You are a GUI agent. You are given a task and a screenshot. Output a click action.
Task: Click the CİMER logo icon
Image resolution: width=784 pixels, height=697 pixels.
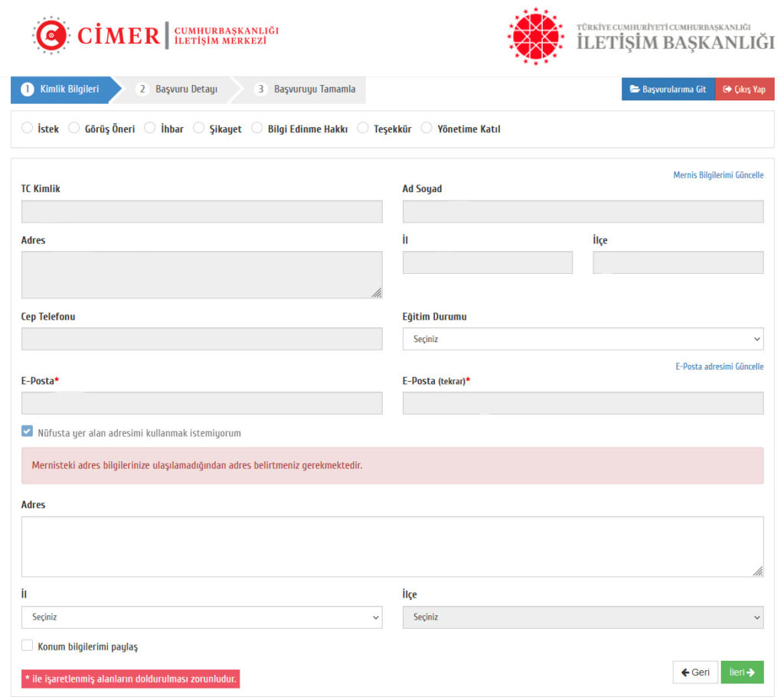coord(51,35)
